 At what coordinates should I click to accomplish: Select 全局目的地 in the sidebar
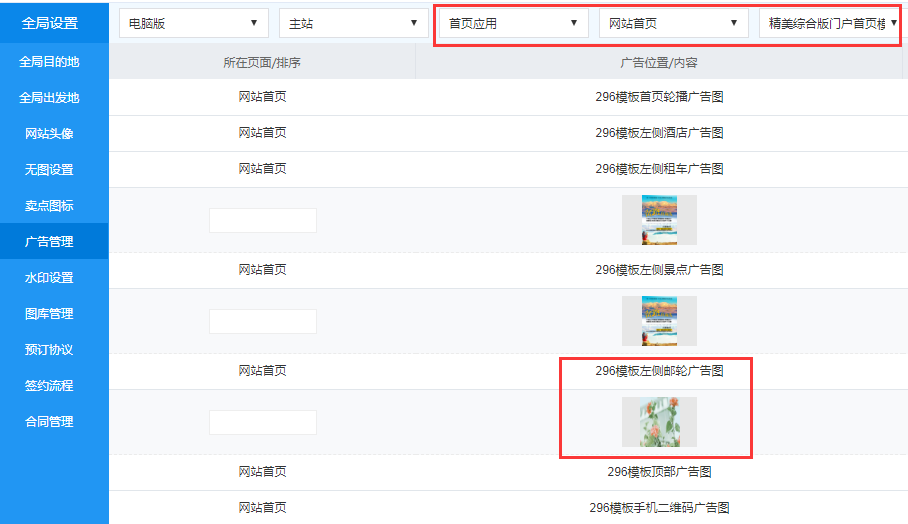49,62
